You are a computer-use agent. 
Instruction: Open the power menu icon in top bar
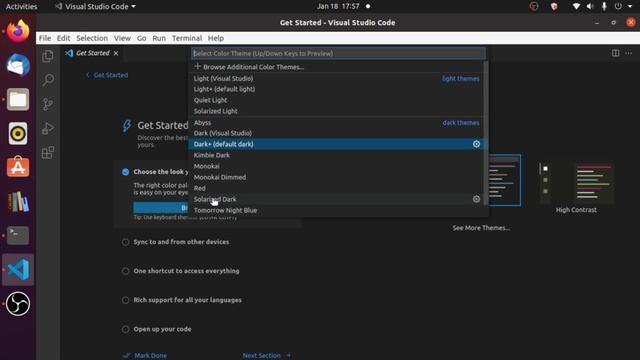coord(618,6)
